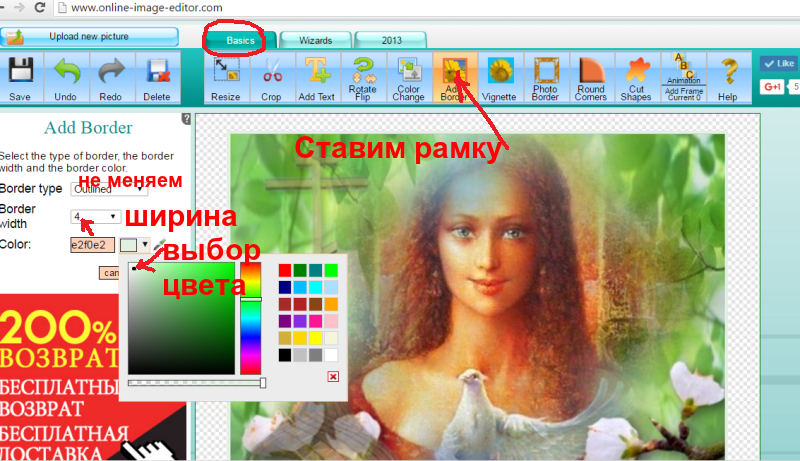Open the Help question mark
The height and width of the screenshot is (461, 800).
(729, 78)
